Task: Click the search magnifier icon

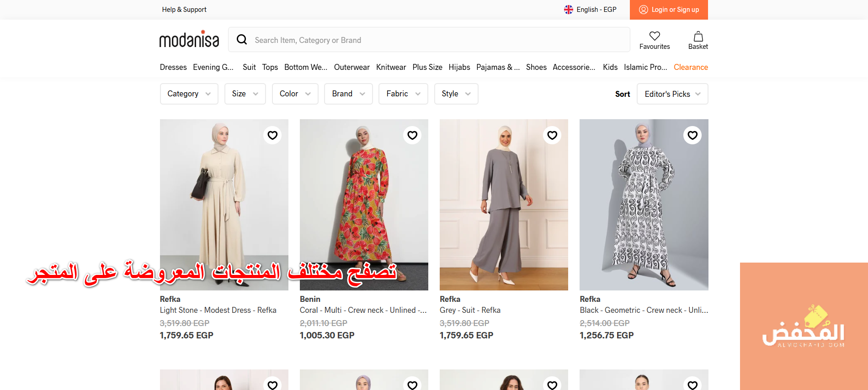Action: 242,40
